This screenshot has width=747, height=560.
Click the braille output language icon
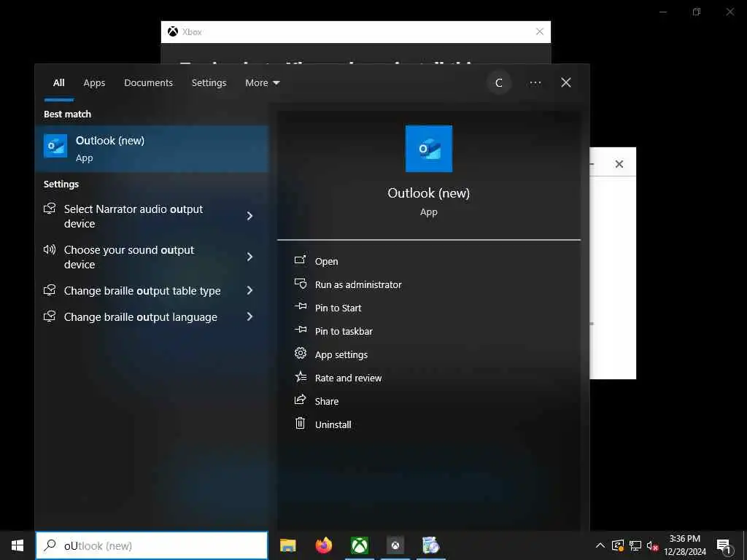tap(50, 316)
